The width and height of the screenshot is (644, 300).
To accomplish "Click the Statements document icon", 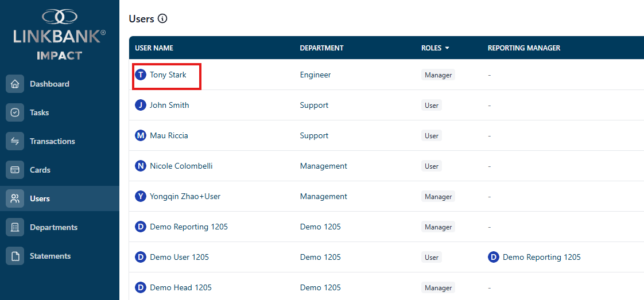I will (x=15, y=256).
